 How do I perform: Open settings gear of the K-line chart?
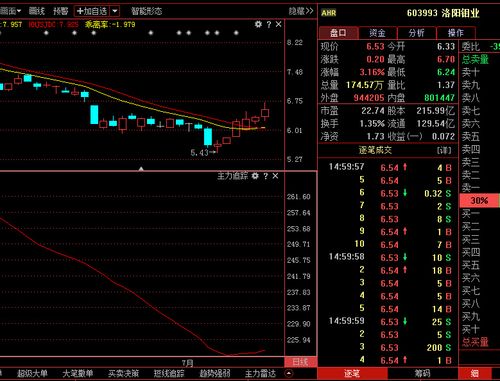[x=258, y=24]
